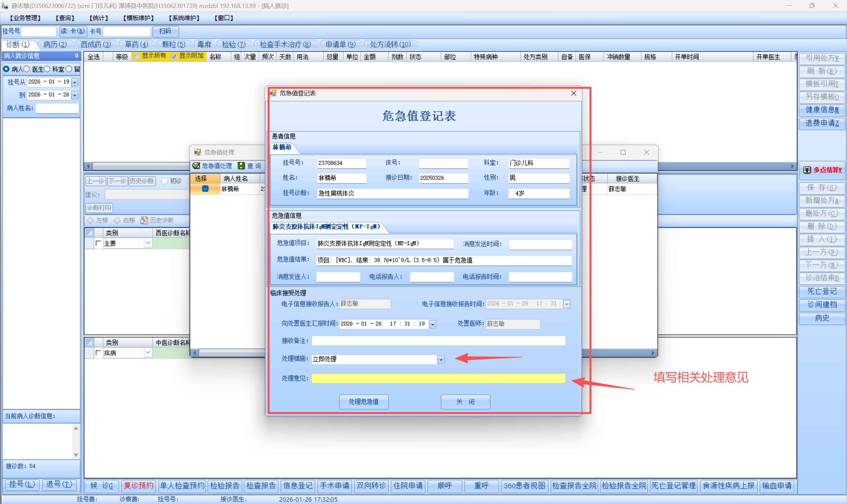Click the yellow 处理意见 input field
The image size is (847, 504).
(438, 378)
